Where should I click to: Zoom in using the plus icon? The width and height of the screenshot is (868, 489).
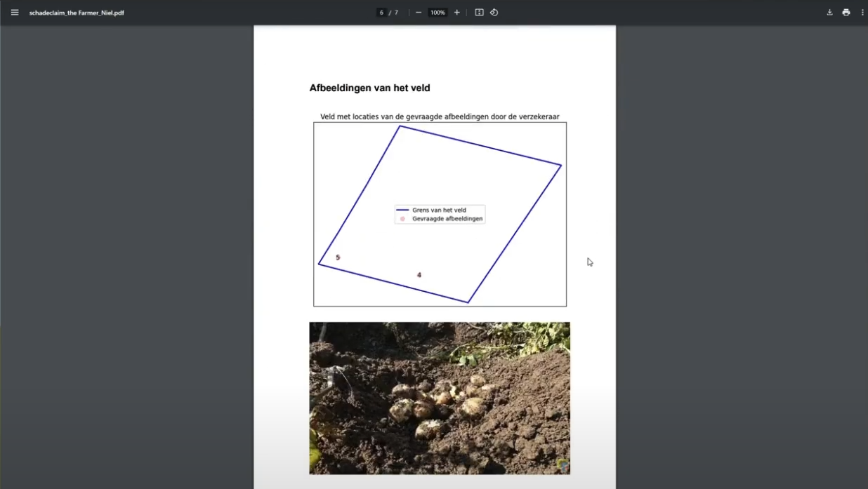[x=456, y=12]
